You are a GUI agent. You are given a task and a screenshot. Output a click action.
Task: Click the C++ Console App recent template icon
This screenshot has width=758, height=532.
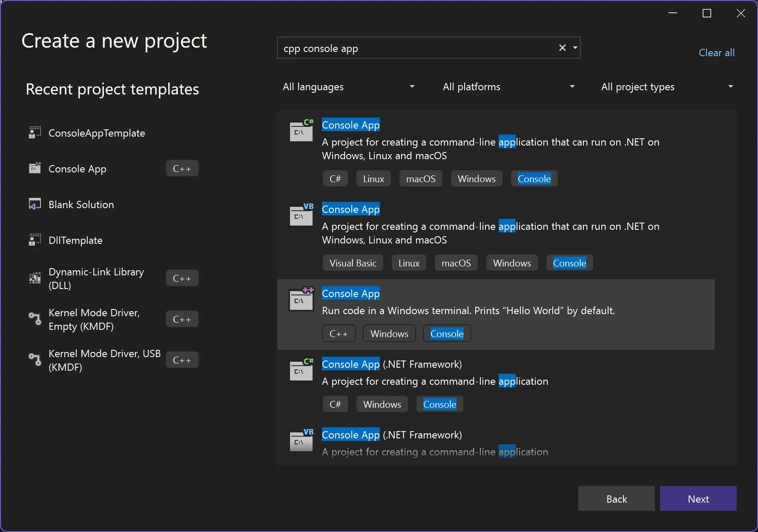pyautogui.click(x=35, y=168)
